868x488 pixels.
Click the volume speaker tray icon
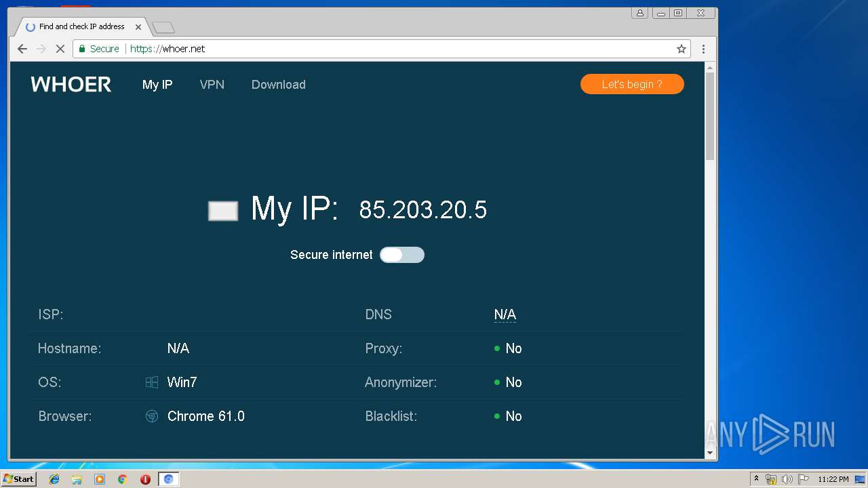787,479
